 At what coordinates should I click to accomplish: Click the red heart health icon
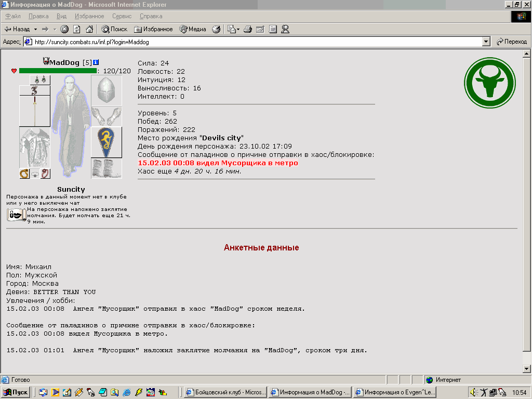click(x=14, y=71)
